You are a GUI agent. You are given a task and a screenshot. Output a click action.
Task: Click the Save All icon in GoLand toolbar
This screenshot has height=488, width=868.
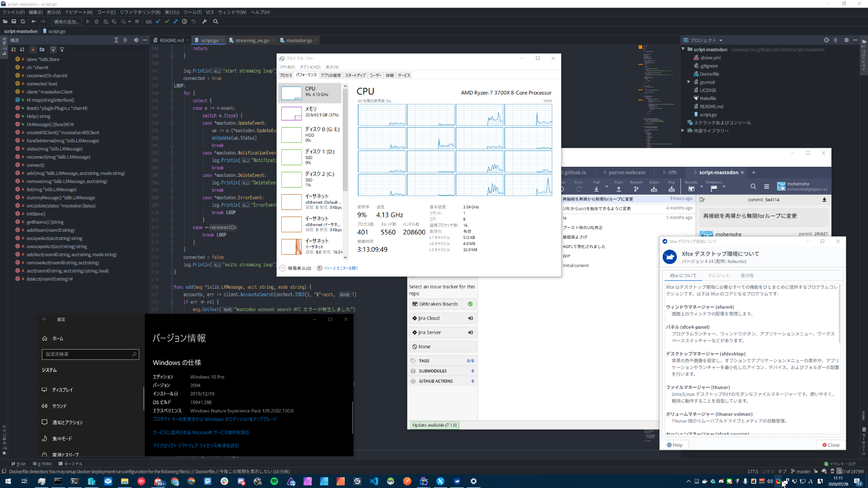[14, 21]
